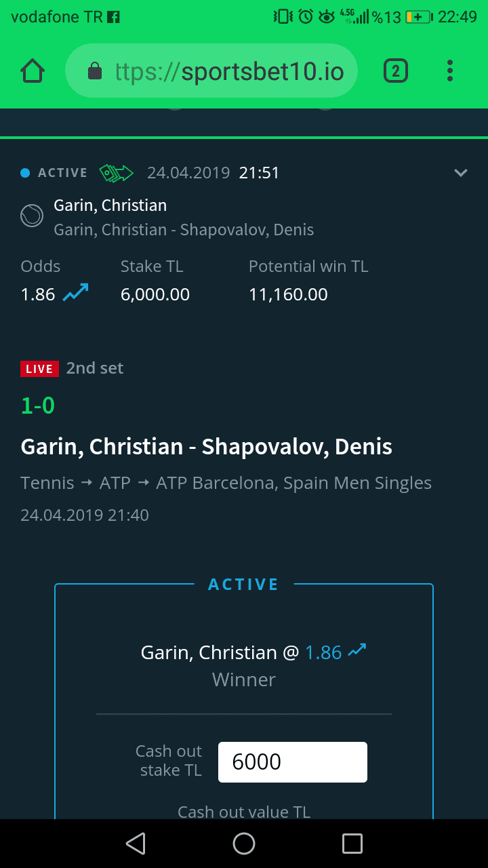Open the Garin, Christian - Shapovalov, Denis match title
This screenshot has width=488, height=868.
click(x=207, y=447)
